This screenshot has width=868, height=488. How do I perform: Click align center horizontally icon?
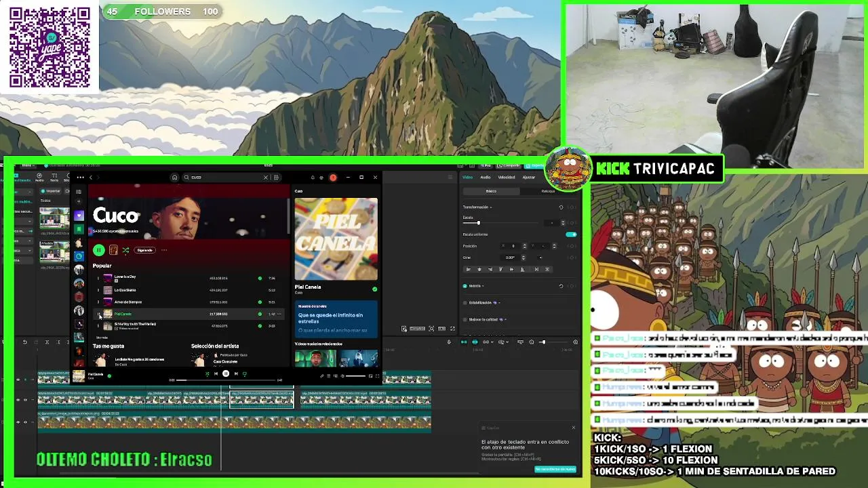[x=479, y=269]
